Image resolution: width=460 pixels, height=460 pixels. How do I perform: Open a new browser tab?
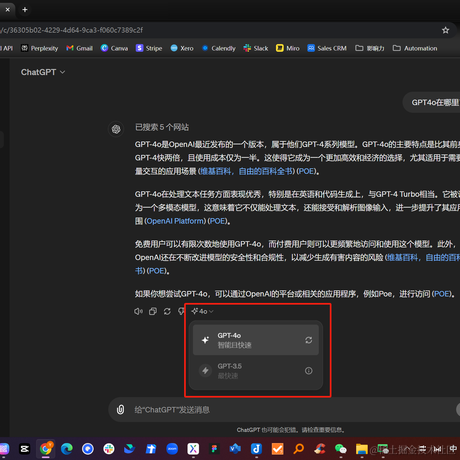coord(25,10)
